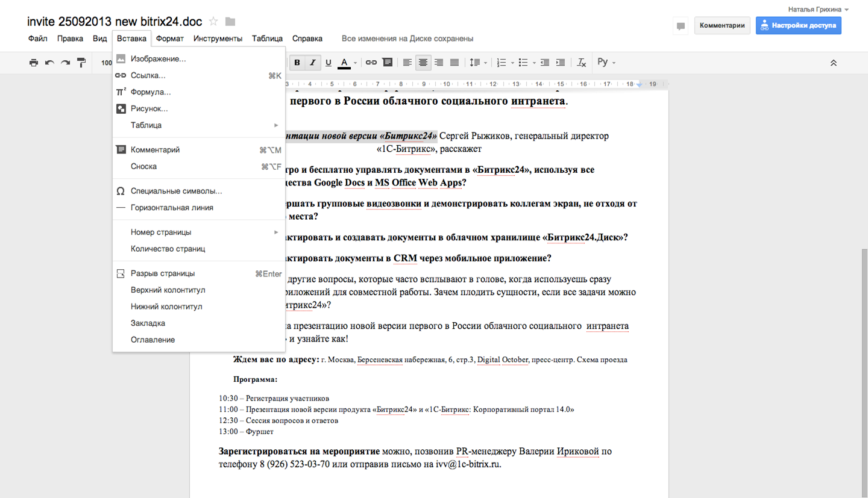868x498 pixels.
Task: Click the vertical scrollbar of document
Action: (864, 373)
